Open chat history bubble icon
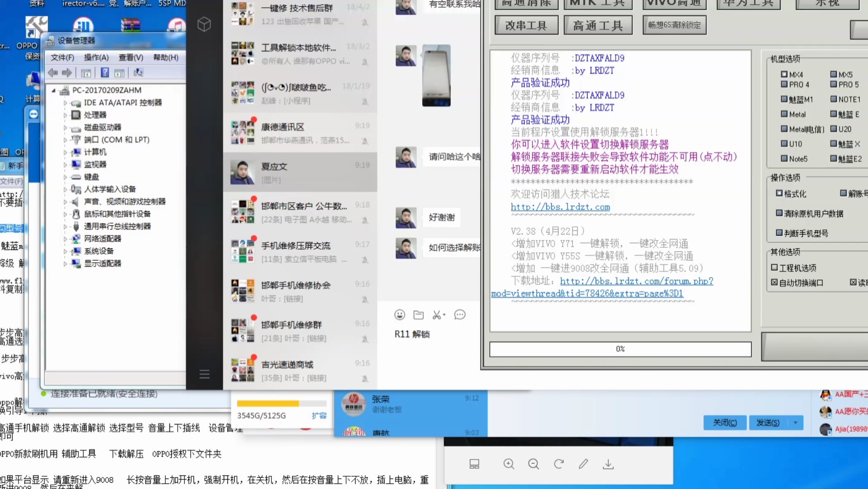Viewport: 868px width, 489px height. pyautogui.click(x=460, y=315)
